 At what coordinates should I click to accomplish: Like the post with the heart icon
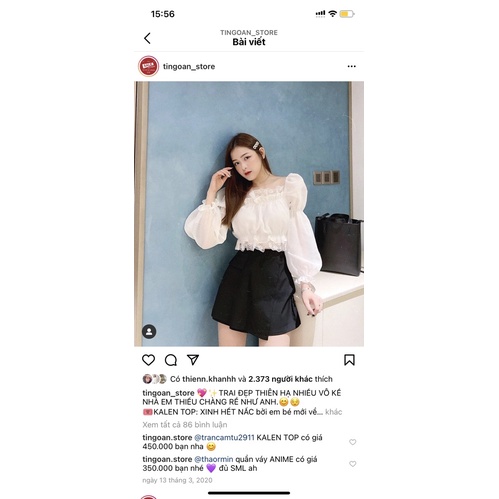(x=148, y=360)
